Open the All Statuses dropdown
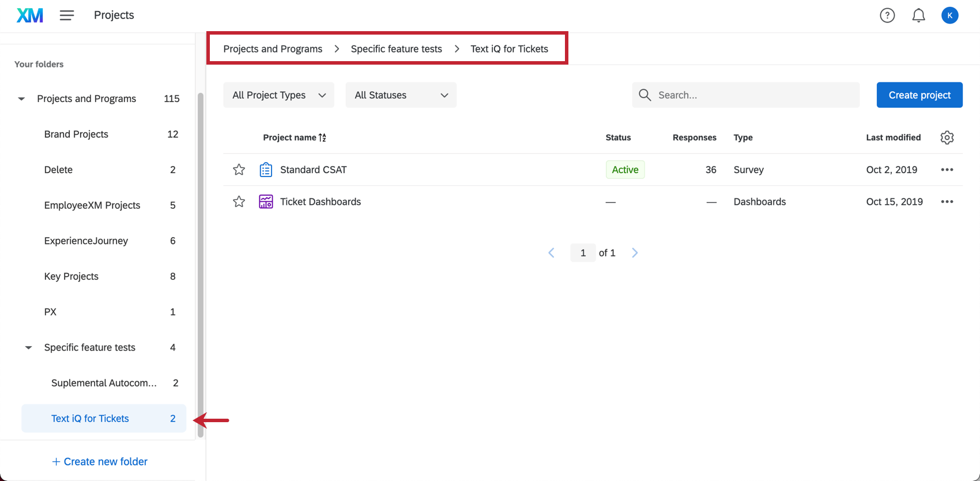The width and height of the screenshot is (980, 481). click(x=401, y=95)
